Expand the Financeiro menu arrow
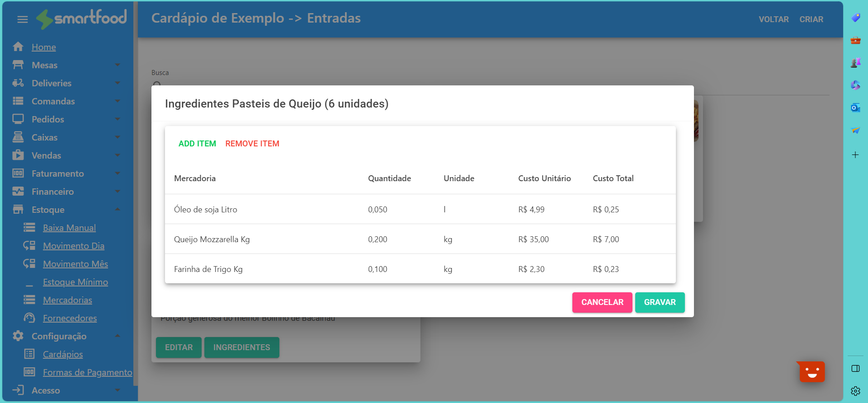This screenshot has width=868, height=403. (x=118, y=192)
